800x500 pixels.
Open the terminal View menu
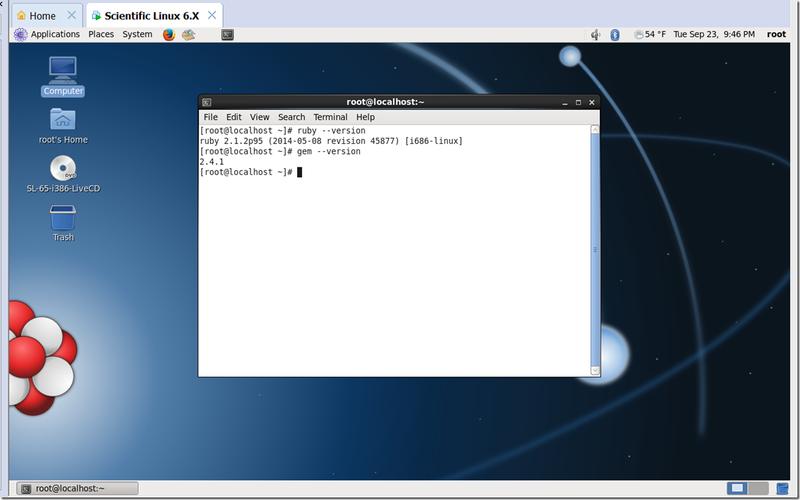(x=259, y=117)
